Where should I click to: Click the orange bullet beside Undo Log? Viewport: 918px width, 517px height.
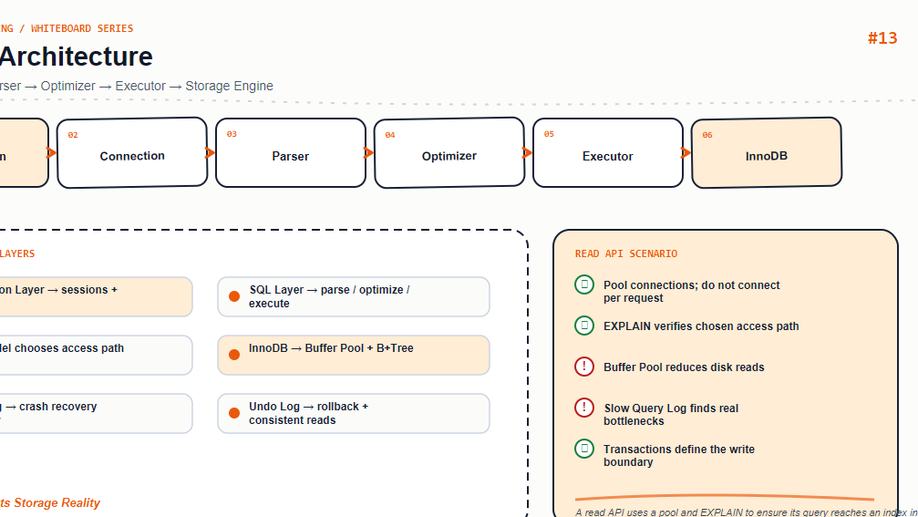234,413
